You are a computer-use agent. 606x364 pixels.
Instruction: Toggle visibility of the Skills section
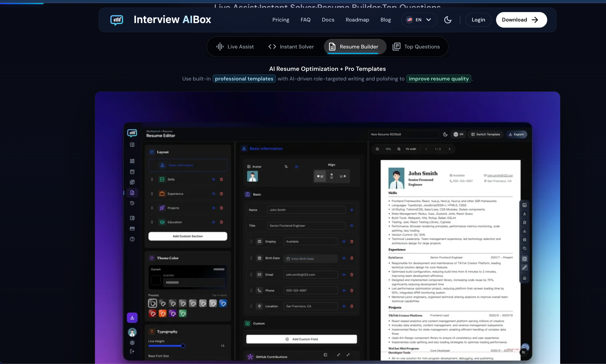[213, 180]
